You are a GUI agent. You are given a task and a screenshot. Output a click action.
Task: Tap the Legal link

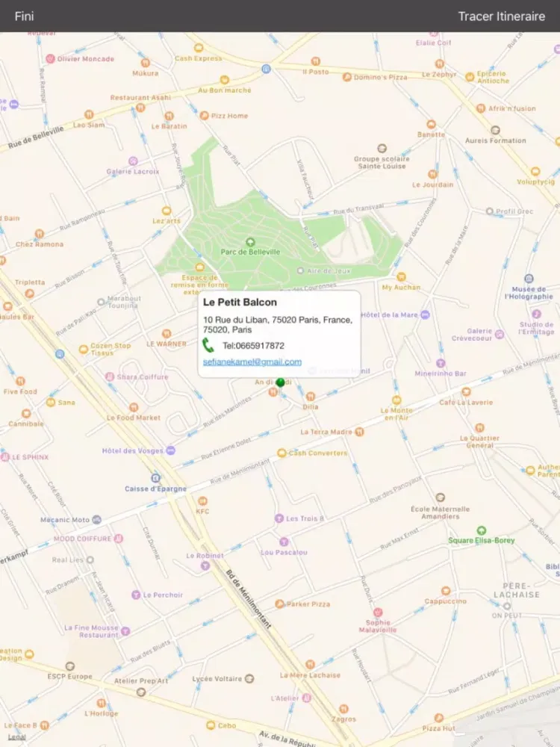[x=16, y=737]
